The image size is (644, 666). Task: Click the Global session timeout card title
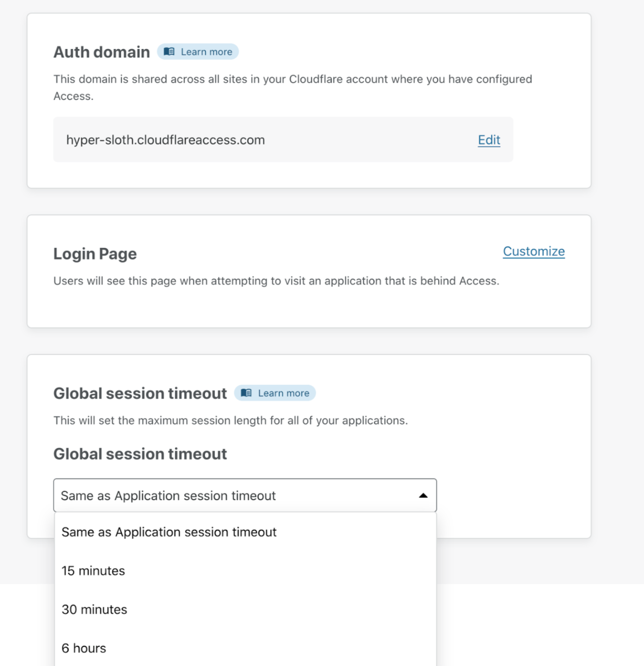140,394
